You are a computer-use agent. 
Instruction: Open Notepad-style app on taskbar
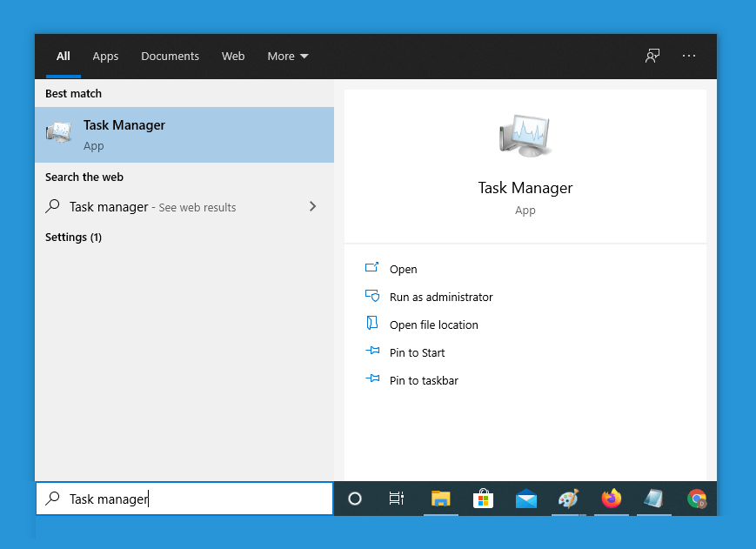654,499
